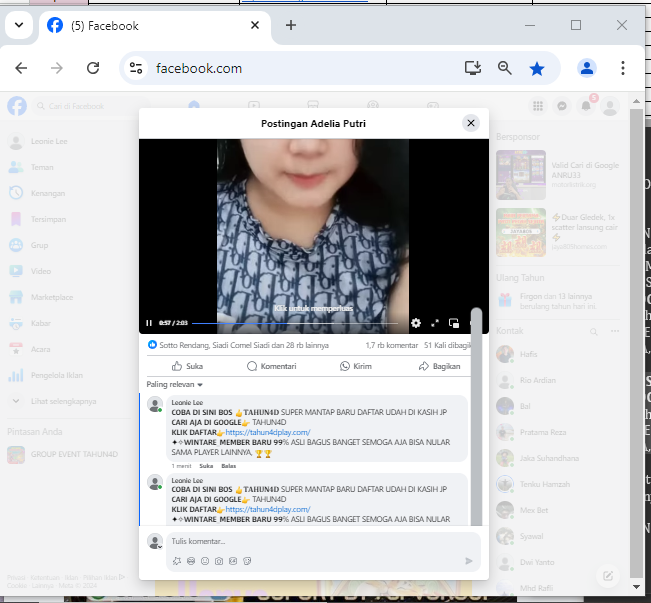Open video settings gear
Viewport: 651px width, 603px height.
point(416,323)
